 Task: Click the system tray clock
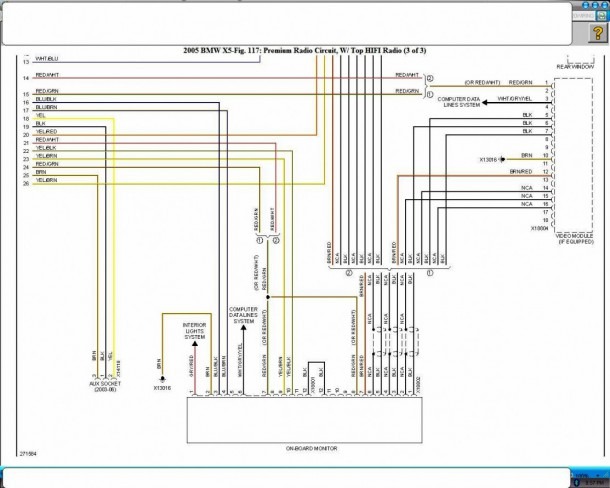pos(593,483)
